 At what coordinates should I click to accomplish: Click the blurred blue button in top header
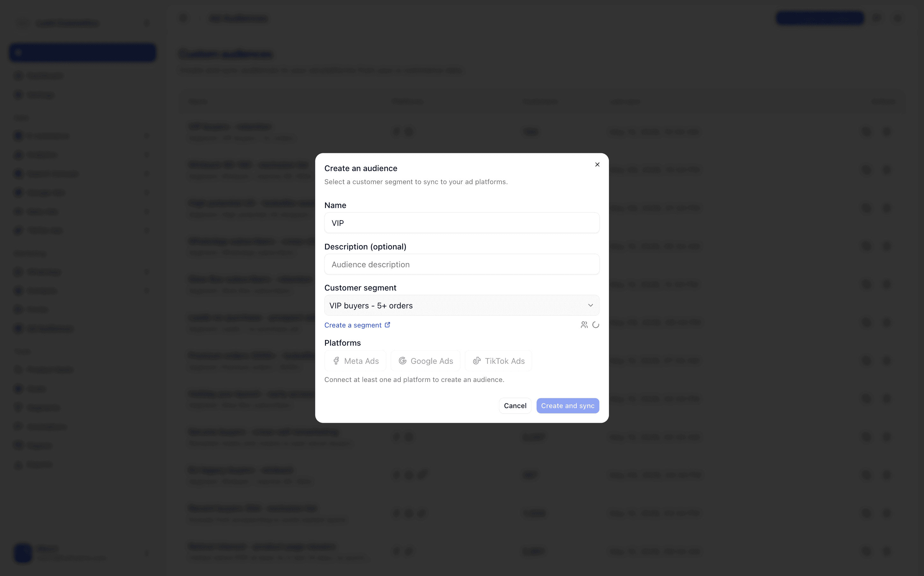[x=819, y=18]
